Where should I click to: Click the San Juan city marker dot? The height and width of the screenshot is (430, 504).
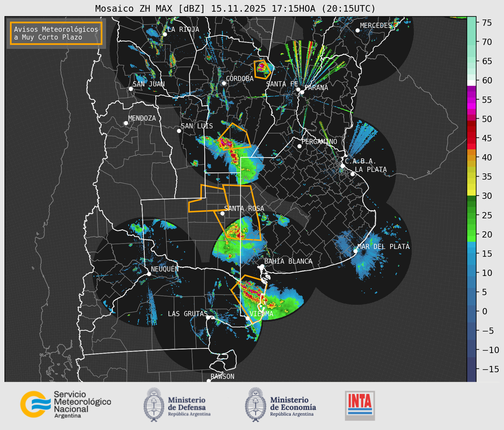coord(131,89)
